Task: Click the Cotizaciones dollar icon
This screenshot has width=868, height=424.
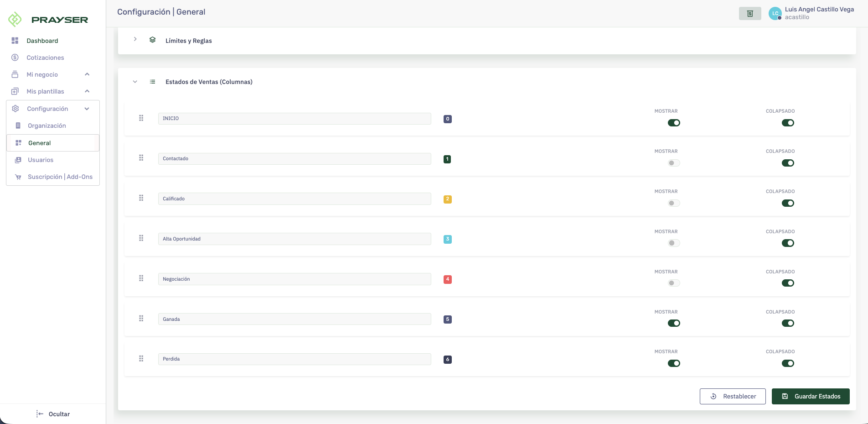Action: [15, 58]
